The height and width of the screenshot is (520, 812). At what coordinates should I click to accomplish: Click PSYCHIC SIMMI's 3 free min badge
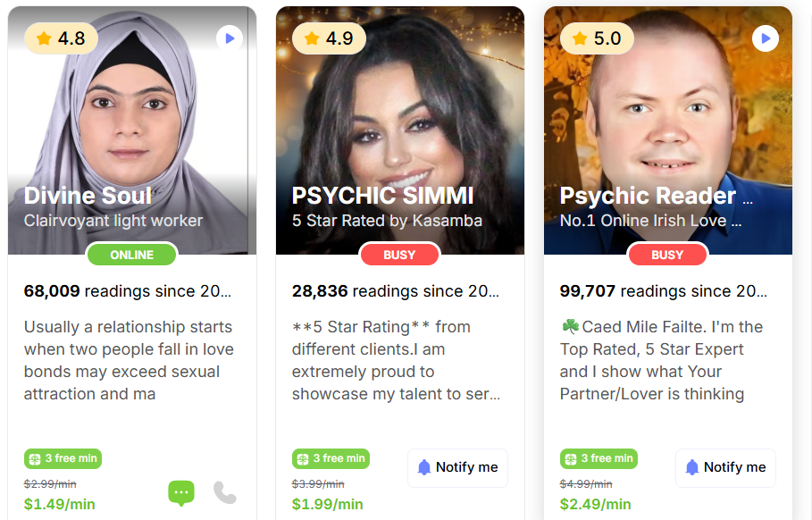pos(331,458)
